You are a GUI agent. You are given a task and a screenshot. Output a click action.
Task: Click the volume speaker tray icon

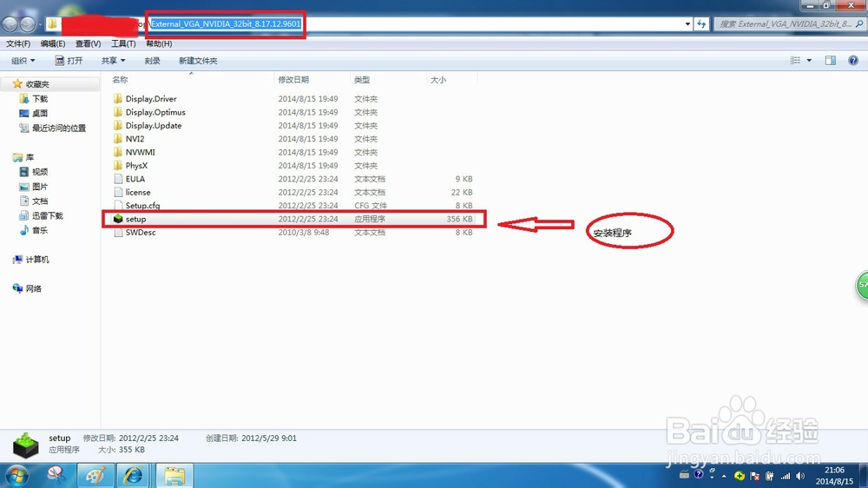[x=800, y=476]
